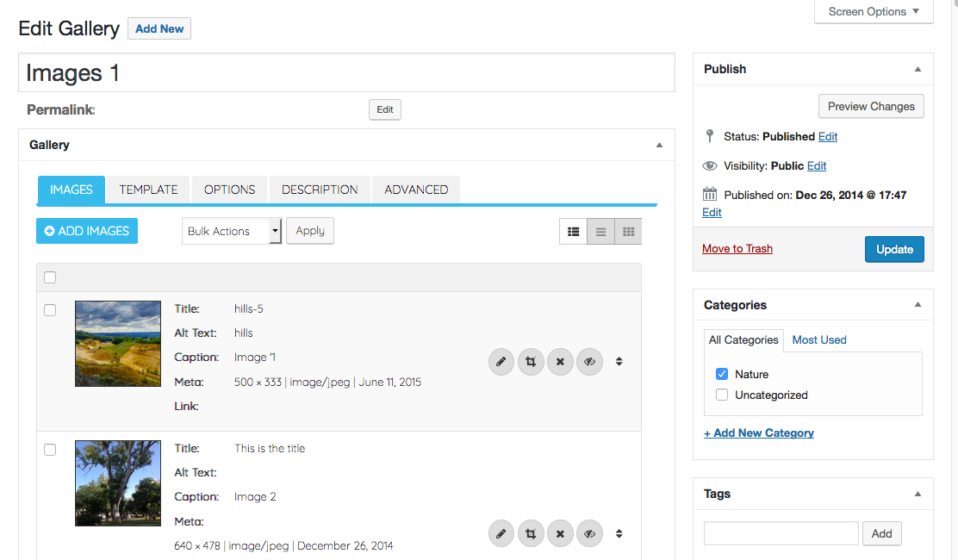The image size is (958, 560).
Task: Click the blue Update button
Action: click(894, 249)
